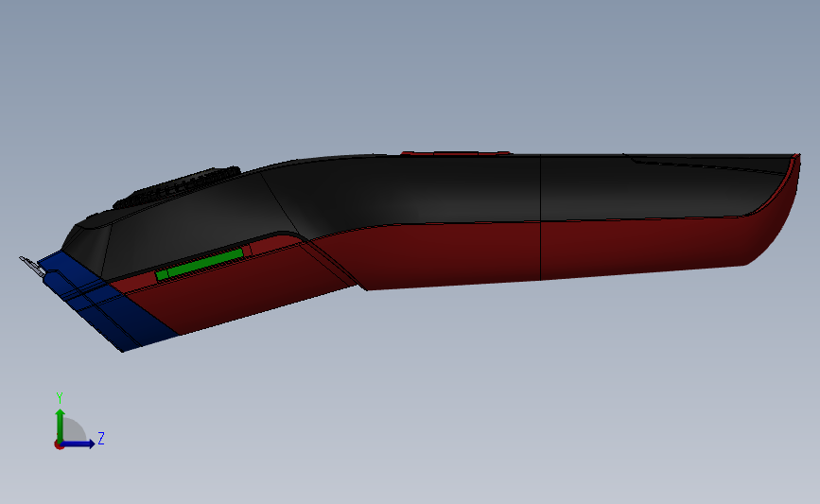The height and width of the screenshot is (504, 820).
Task: Select the red button on top of the clipper
Action: pyautogui.click(x=455, y=153)
